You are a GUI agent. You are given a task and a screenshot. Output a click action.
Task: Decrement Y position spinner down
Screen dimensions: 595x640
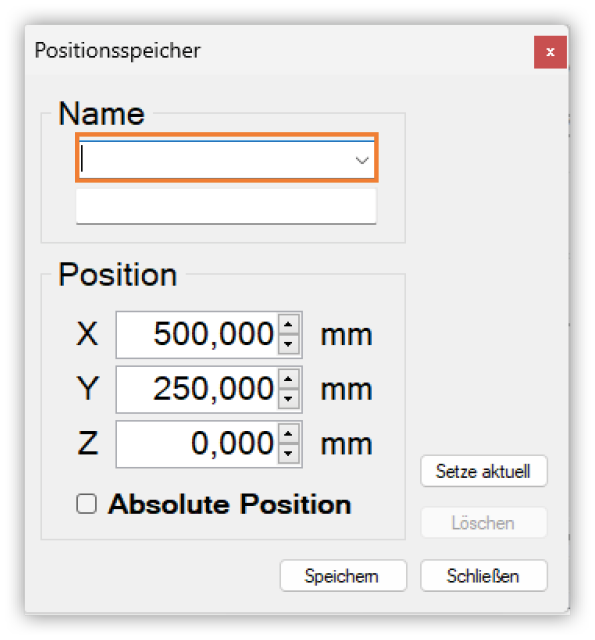click(x=289, y=399)
